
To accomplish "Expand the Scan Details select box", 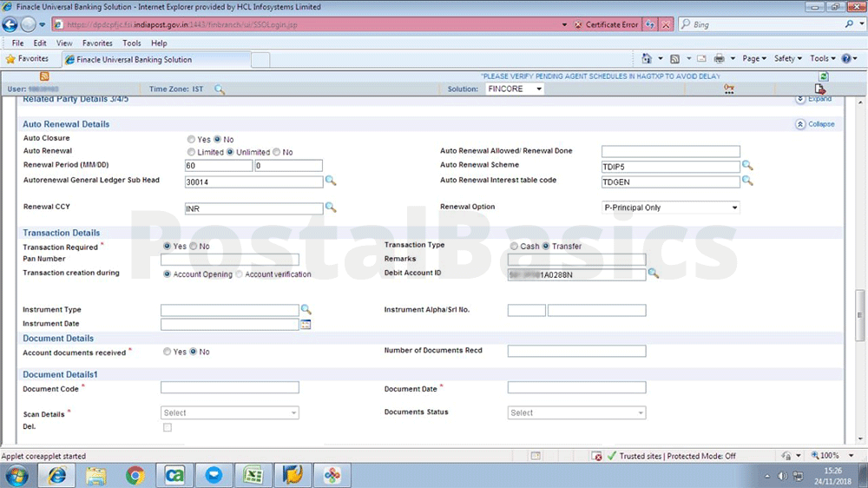I will coord(230,413).
